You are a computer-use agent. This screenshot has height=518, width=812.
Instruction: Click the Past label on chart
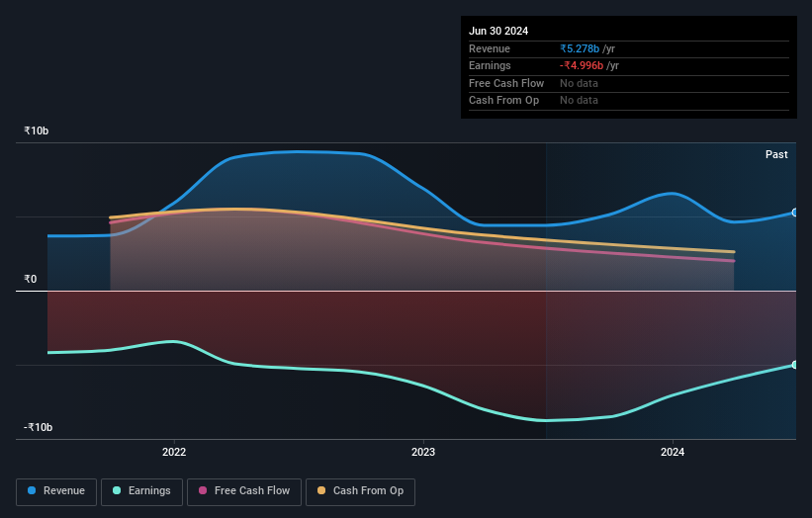[776, 155]
